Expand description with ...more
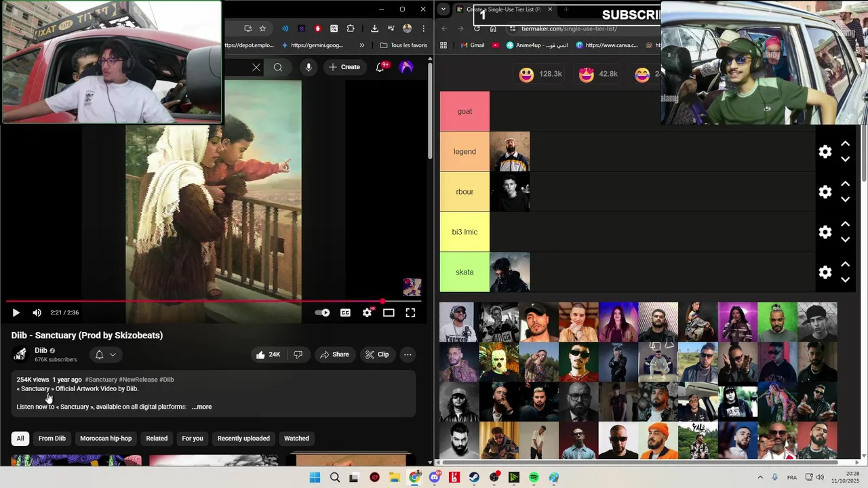This screenshot has height=488, width=868. [201, 407]
